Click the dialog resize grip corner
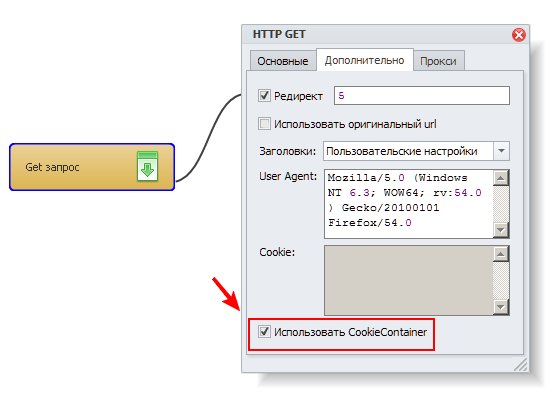Image resolution: width=551 pixels, height=395 pixels. (521, 364)
